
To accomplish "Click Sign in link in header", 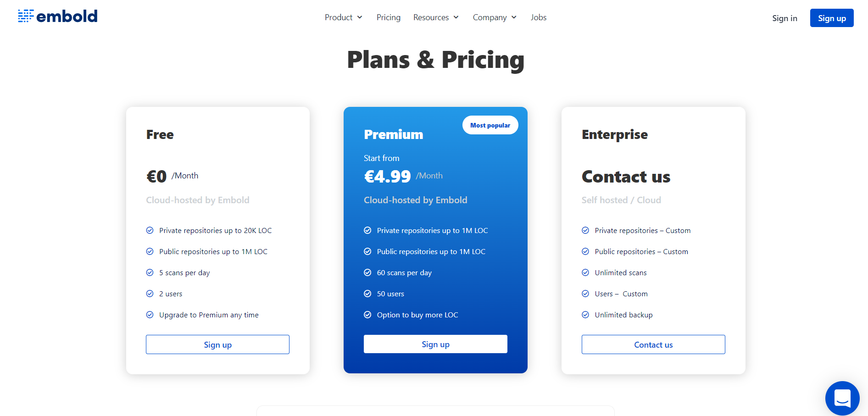I will [785, 18].
